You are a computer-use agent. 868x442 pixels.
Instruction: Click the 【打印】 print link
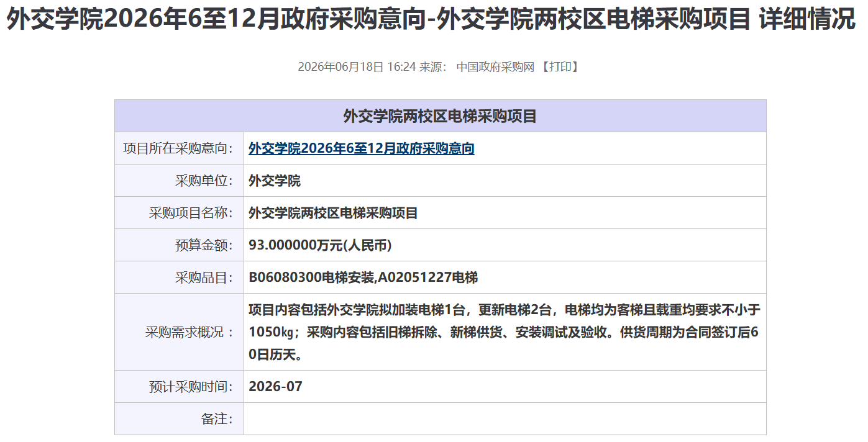tap(560, 67)
